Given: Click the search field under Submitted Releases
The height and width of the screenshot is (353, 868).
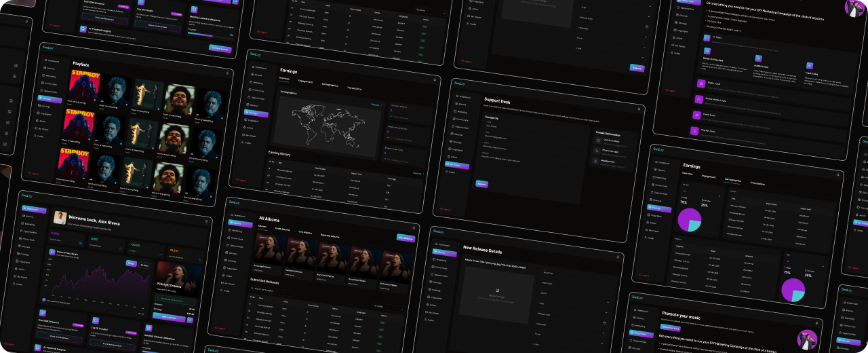Looking at the screenshot, I should coord(271,290).
